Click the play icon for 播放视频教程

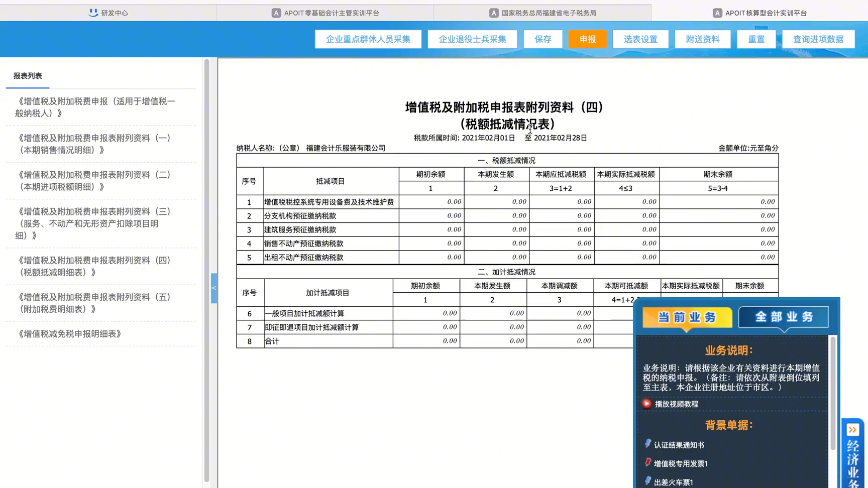pyautogui.click(x=647, y=403)
